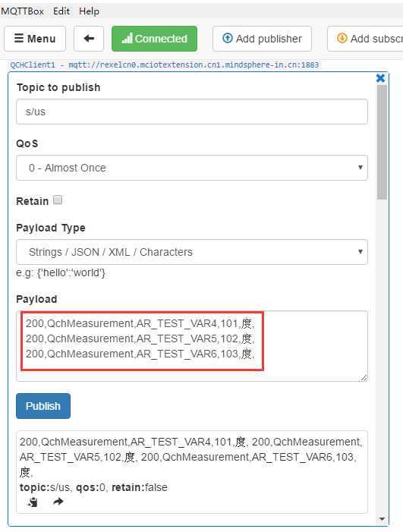Click the forward arrow icon in history
This screenshot has width=403, height=532.
(x=58, y=501)
